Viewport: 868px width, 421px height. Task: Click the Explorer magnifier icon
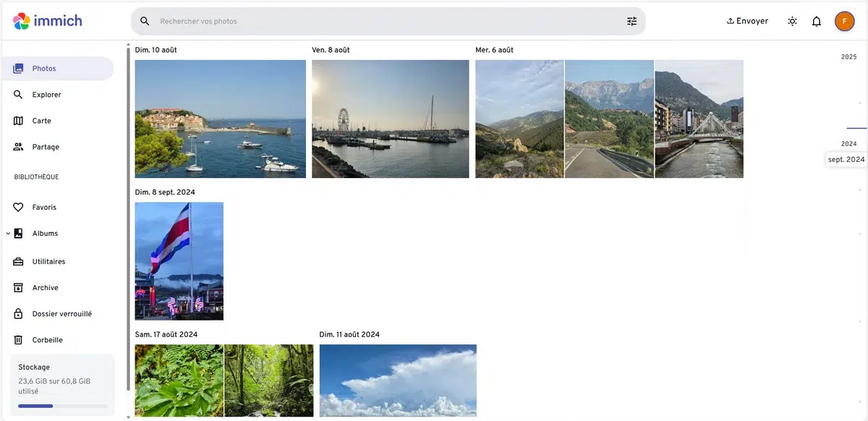click(19, 95)
